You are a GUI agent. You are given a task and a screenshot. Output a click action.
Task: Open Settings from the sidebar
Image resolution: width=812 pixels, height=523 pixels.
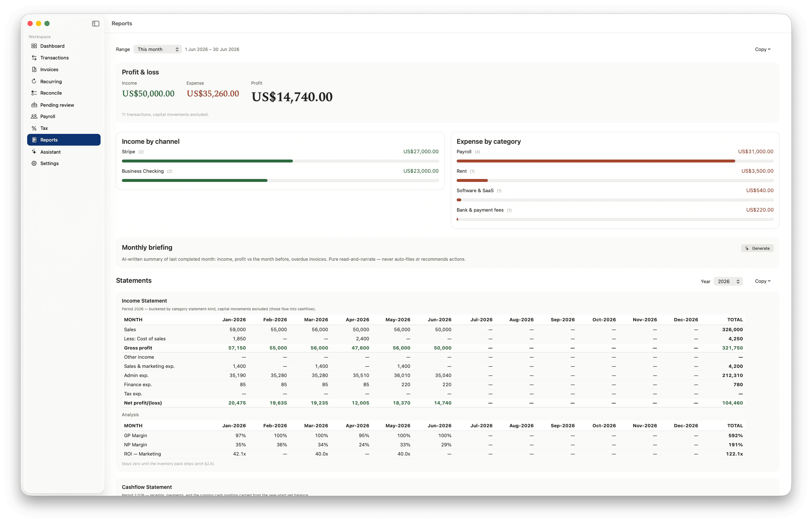pyautogui.click(x=64, y=163)
